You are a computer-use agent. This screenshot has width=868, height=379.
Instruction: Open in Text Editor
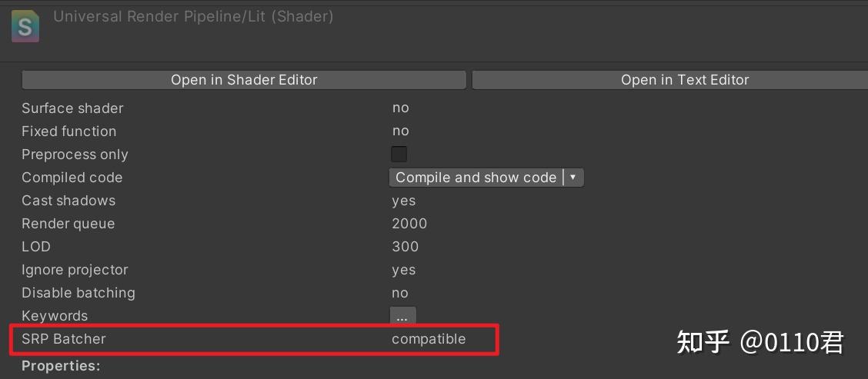[669, 80]
